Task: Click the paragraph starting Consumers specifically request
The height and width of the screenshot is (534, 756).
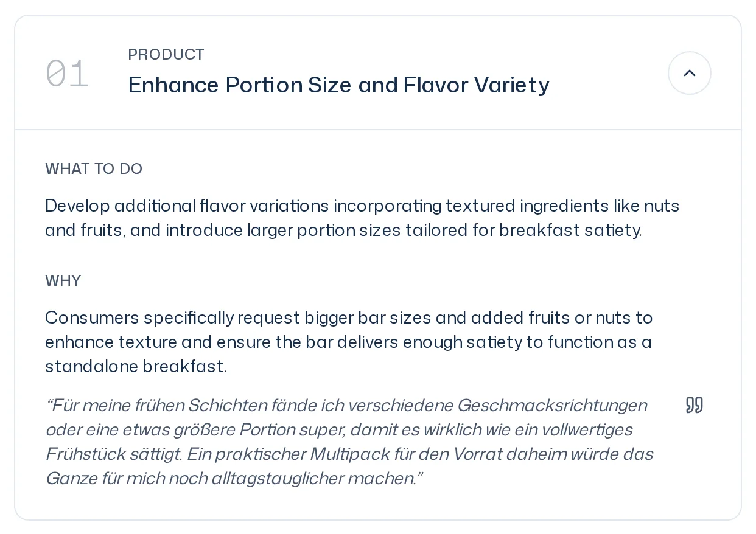Action: coord(349,342)
